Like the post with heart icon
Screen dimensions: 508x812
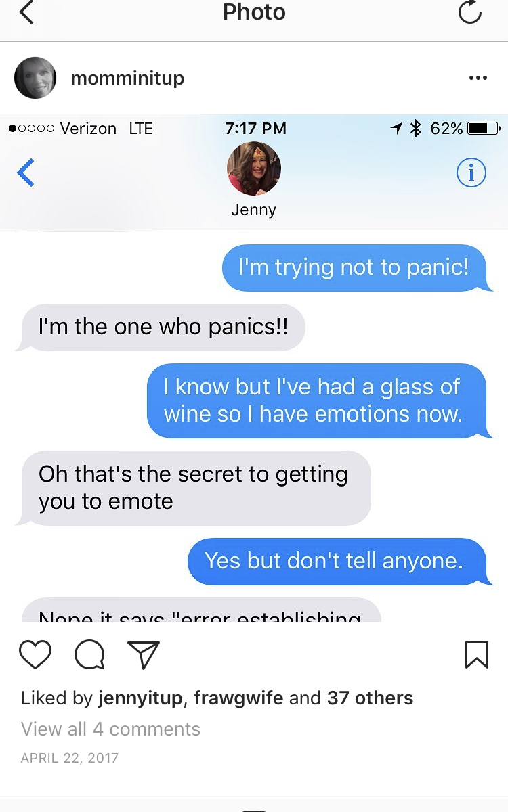35,654
